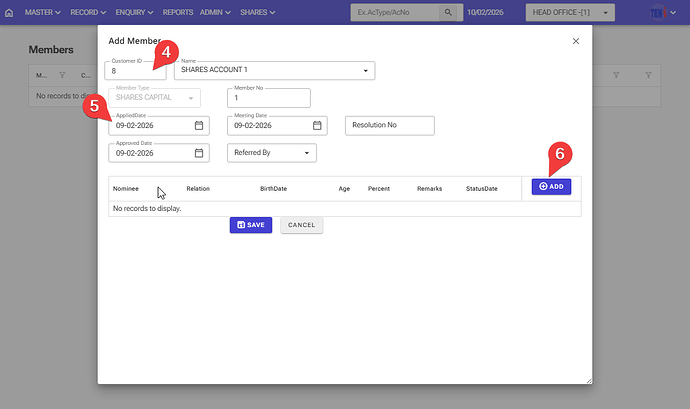
Task: Click the Approved Date field
Action: (159, 153)
